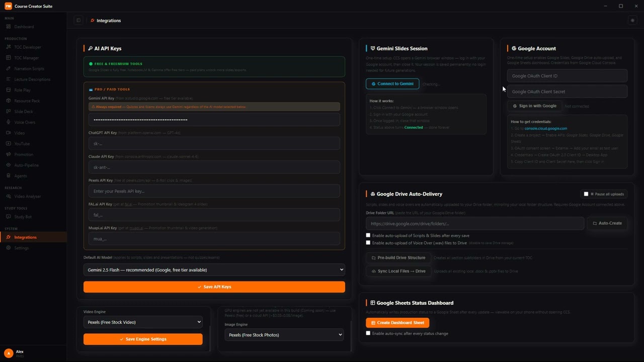644x362 pixels.
Task: Click Pre-build Drive Structure button
Action: pos(398,258)
